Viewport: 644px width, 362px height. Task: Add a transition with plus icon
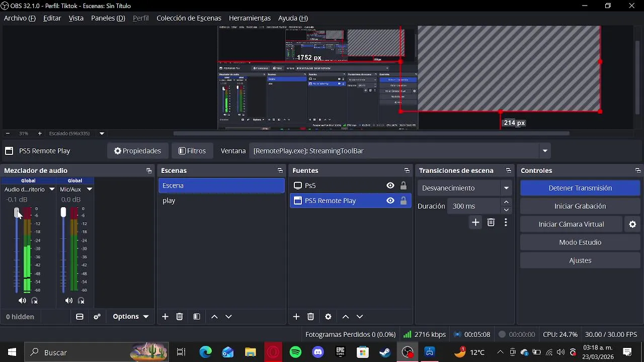(x=475, y=222)
